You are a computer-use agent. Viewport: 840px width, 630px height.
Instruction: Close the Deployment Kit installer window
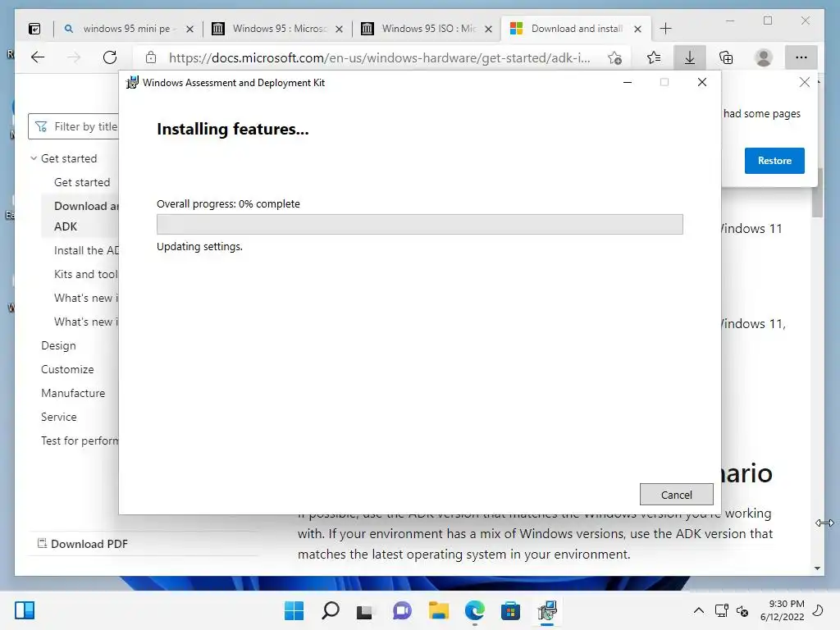coord(702,82)
